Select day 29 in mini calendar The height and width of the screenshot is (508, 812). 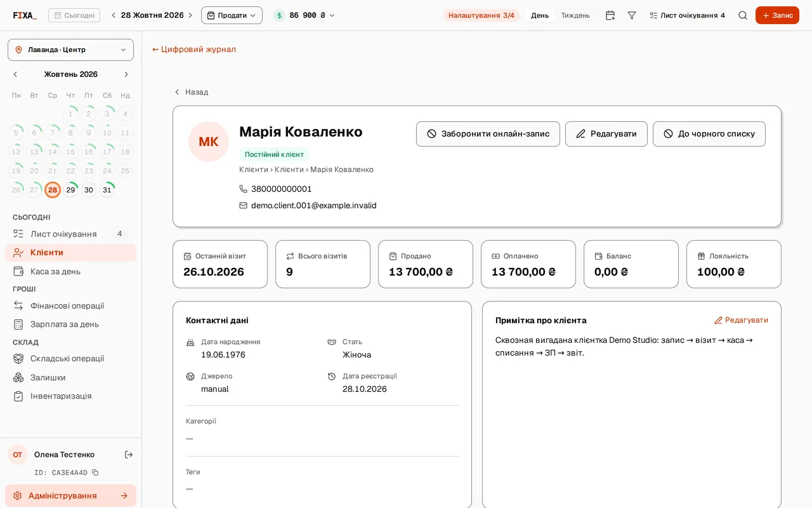[x=70, y=190]
